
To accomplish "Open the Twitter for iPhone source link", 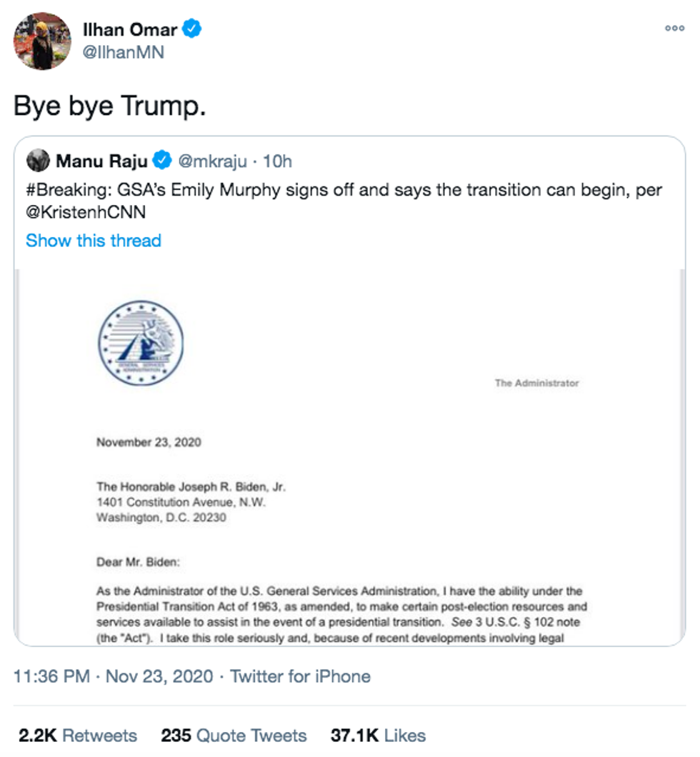I will (x=300, y=676).
